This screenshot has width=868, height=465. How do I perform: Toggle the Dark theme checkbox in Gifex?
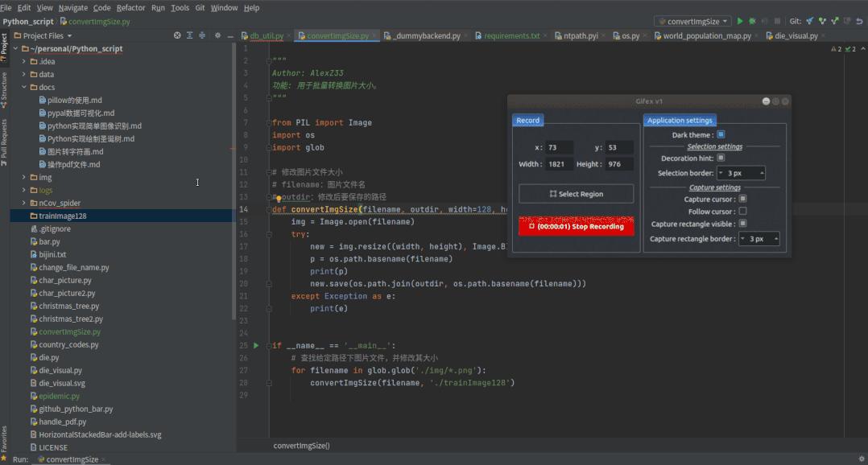pyautogui.click(x=721, y=134)
